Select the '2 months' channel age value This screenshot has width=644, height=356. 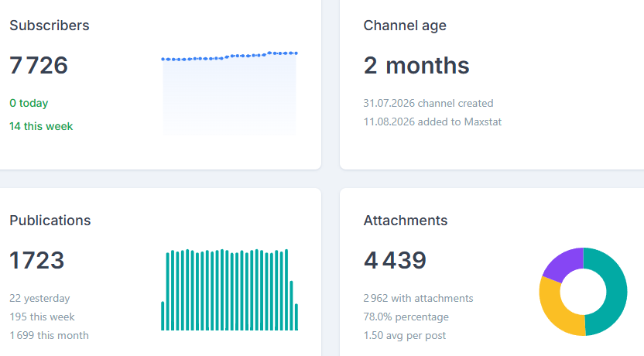416,65
